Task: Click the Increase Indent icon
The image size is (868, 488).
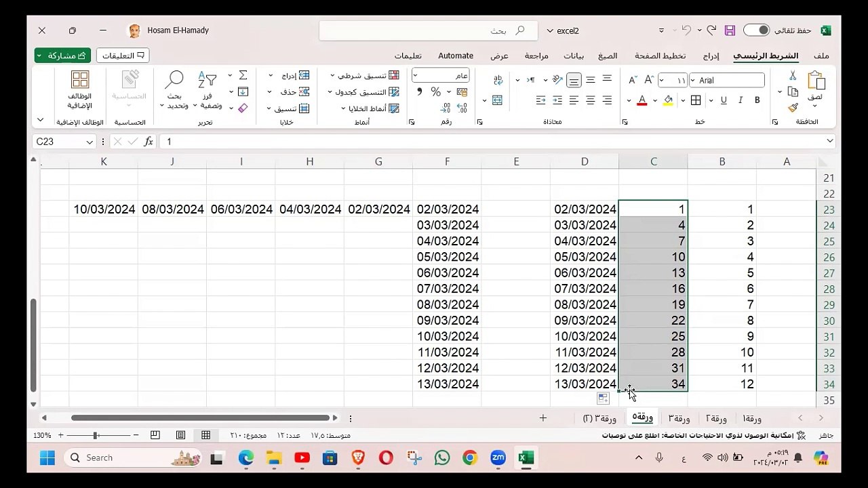Action: tap(540, 100)
